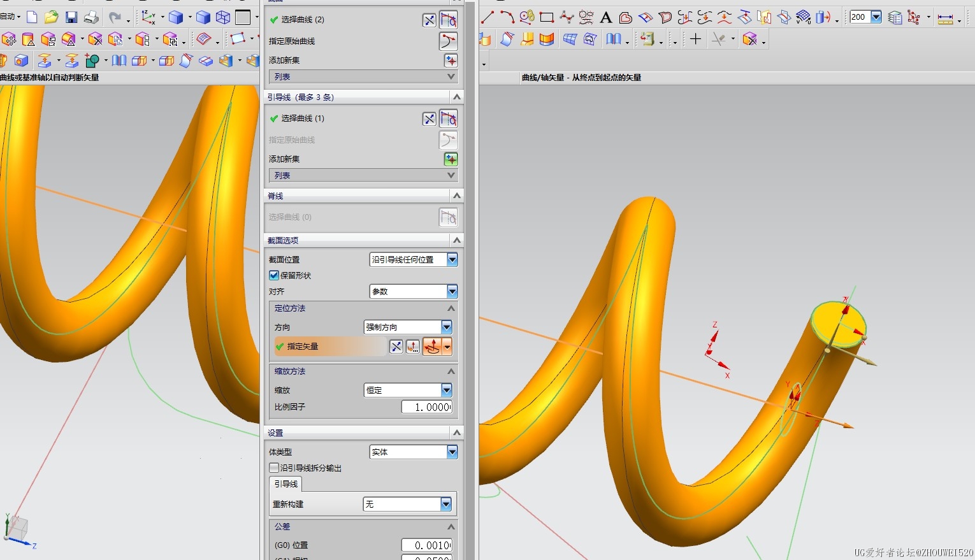Click the Delete body cube icon
975x560 pixels.
pyautogui.click(x=95, y=39)
